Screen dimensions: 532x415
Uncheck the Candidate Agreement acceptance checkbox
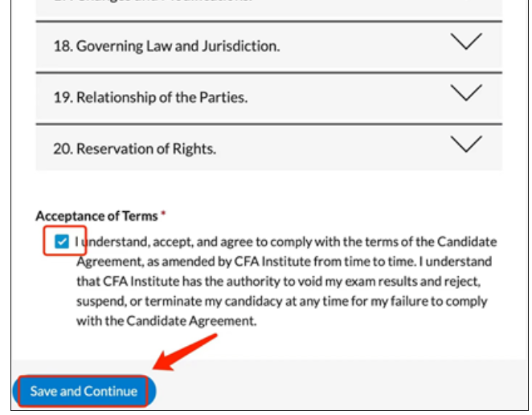(62, 241)
